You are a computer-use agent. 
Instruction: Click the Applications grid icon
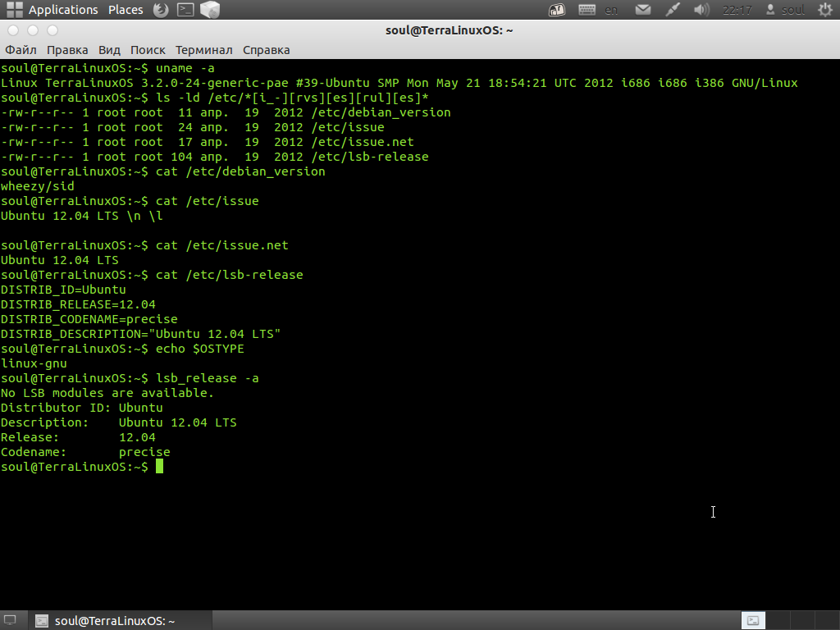pyautogui.click(x=15, y=10)
